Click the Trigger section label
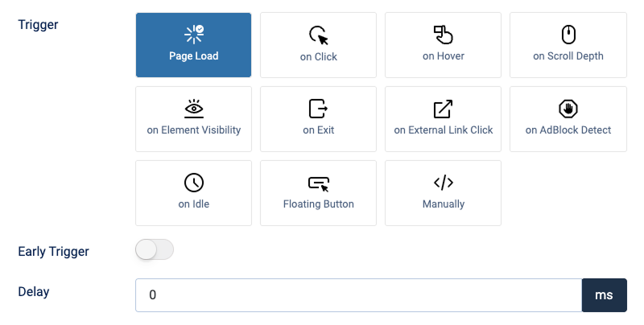The width and height of the screenshot is (644, 325). click(38, 25)
